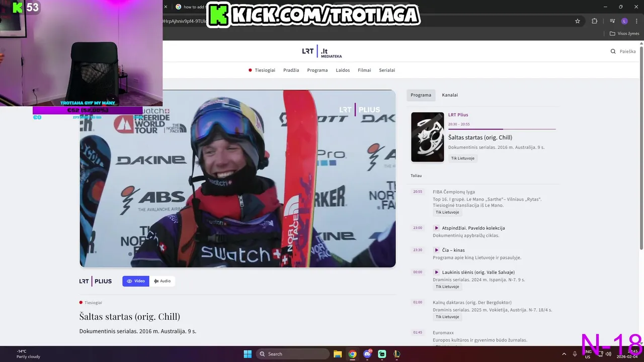Select Video stream mode toggle

pyautogui.click(x=136, y=281)
